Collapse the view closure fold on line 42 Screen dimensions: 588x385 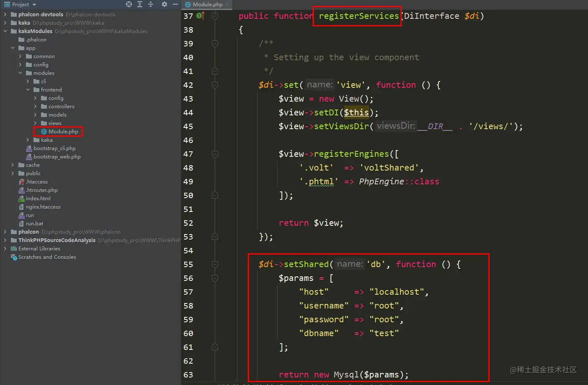coord(215,85)
